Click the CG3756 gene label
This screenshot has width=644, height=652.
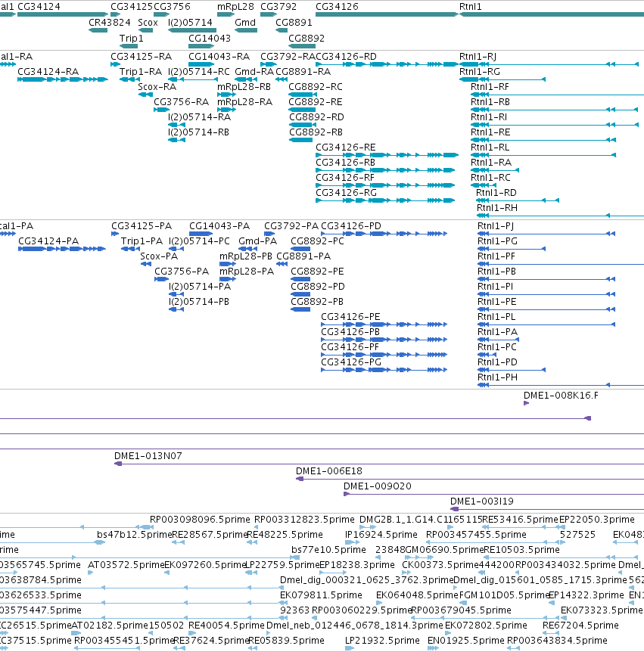coord(172,7)
